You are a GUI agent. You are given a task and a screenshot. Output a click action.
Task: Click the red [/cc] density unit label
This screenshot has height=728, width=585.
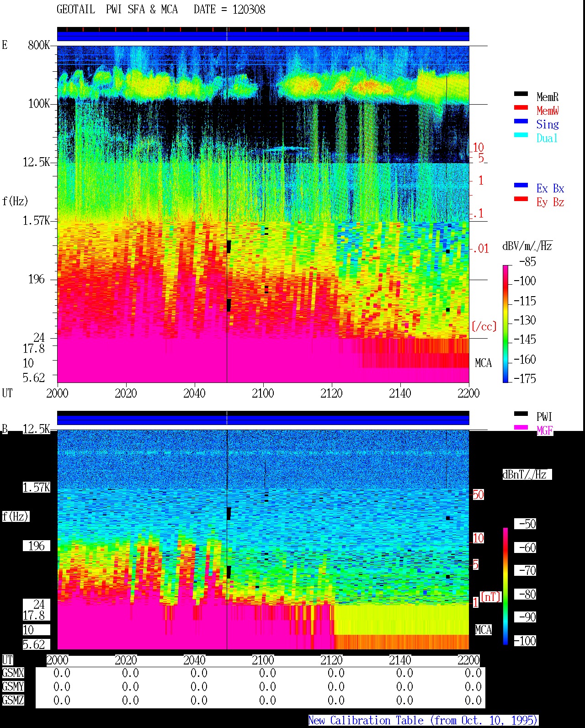(x=484, y=326)
